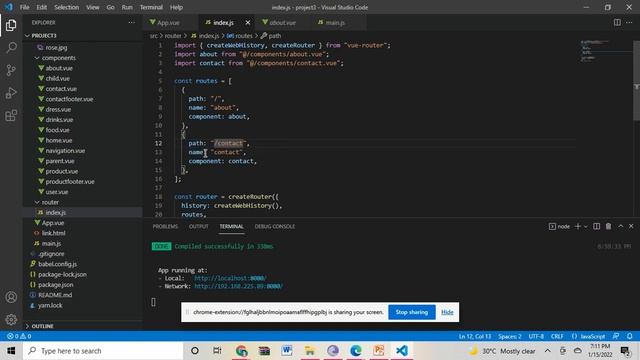Open Explorer panel more actions ellipsis
Viewport: 640px width, 360px height.
click(131, 22)
